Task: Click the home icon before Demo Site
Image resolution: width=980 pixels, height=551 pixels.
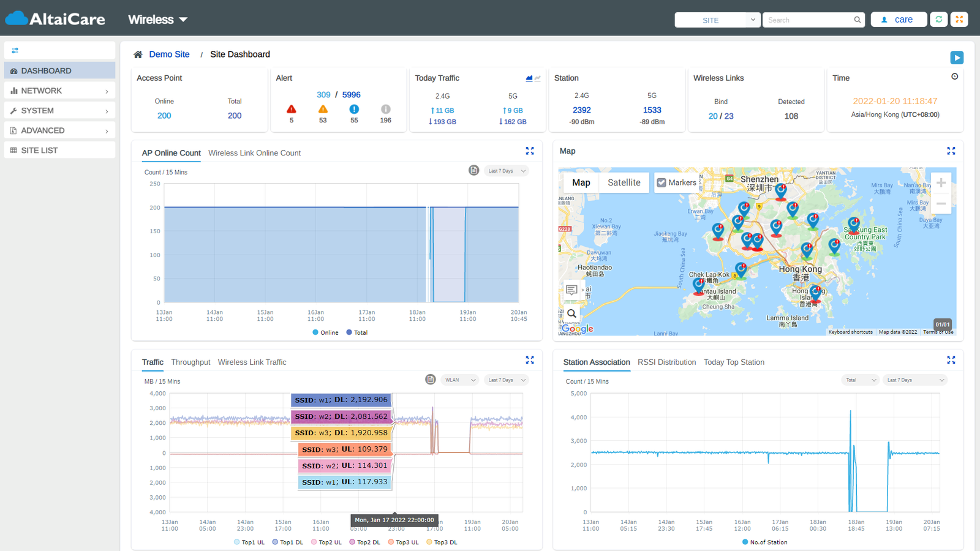Action: [x=138, y=54]
